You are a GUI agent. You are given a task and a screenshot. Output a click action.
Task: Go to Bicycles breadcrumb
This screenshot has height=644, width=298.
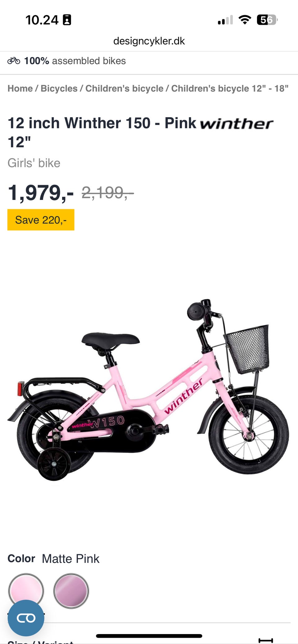pos(59,88)
